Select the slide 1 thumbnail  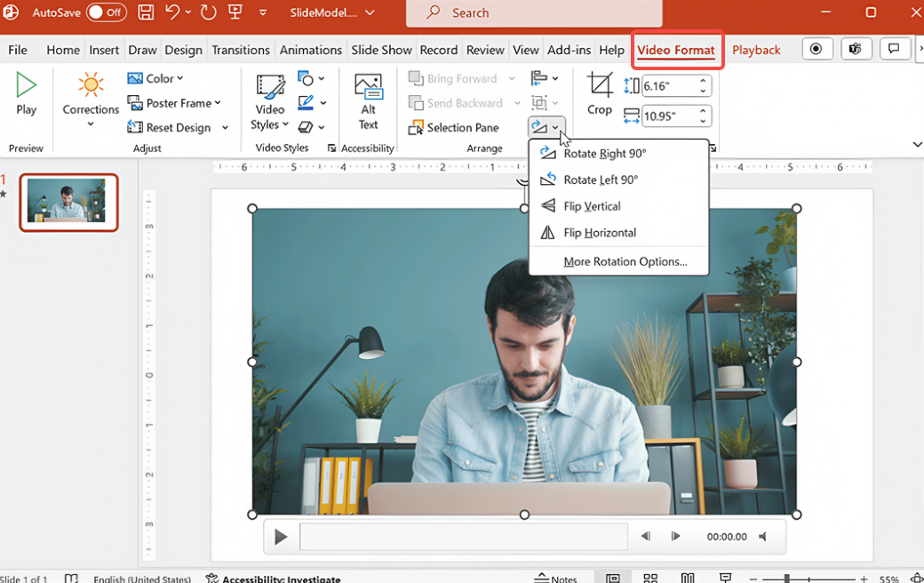(68, 202)
